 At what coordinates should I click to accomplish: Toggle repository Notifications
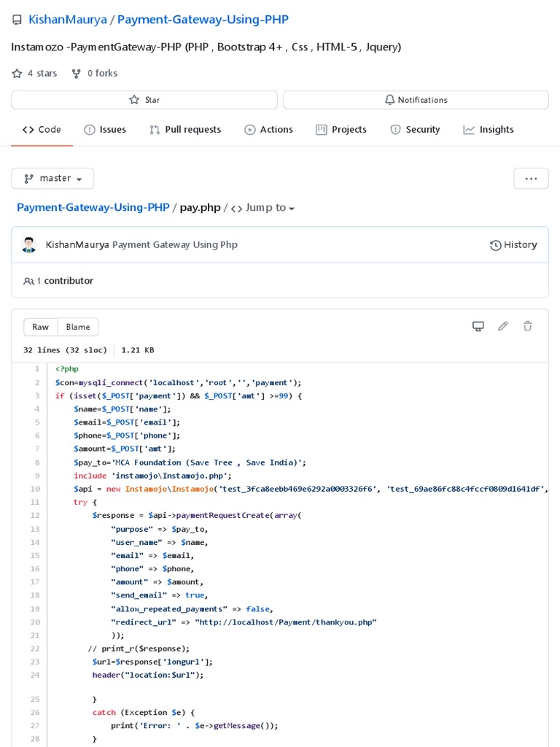[416, 100]
